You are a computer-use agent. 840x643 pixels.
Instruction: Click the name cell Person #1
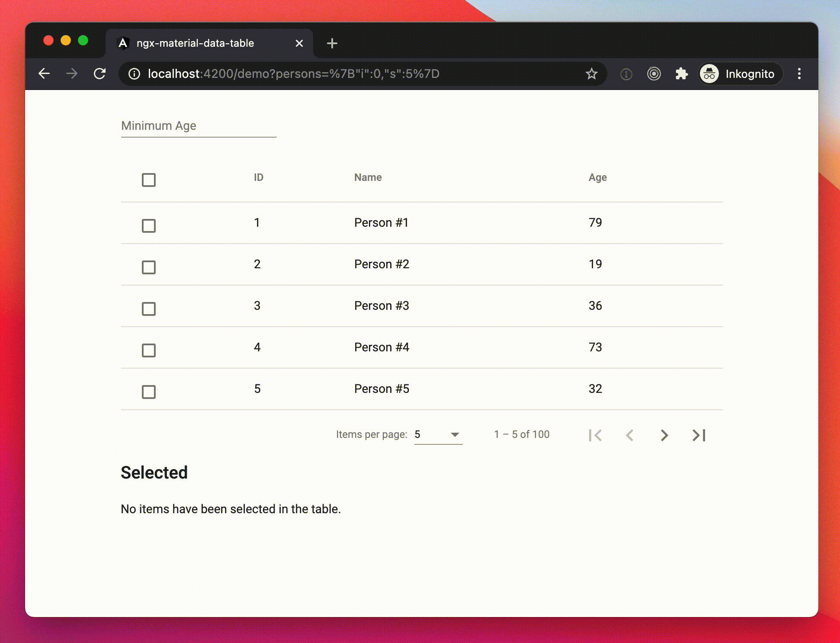coord(381,222)
